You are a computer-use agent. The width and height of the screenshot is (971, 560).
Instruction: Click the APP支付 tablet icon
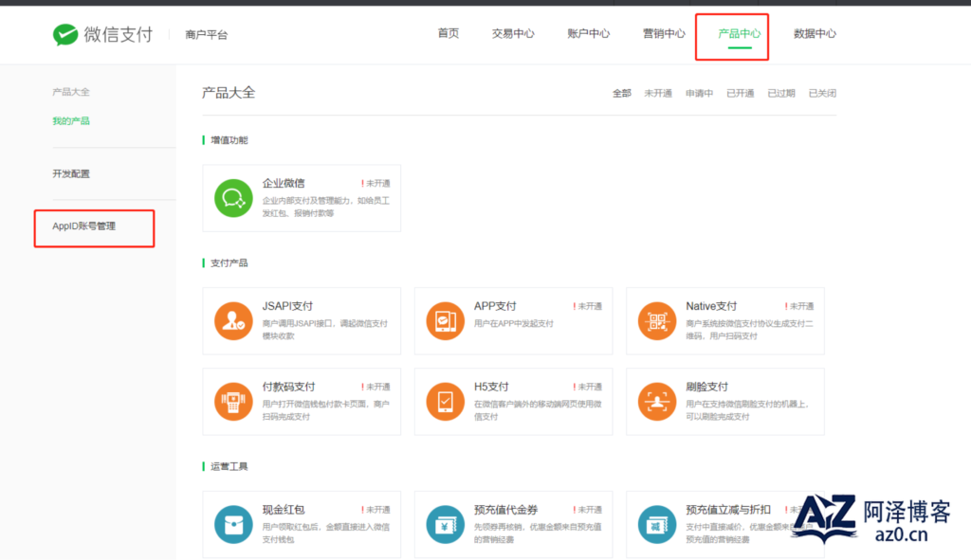pos(446,321)
